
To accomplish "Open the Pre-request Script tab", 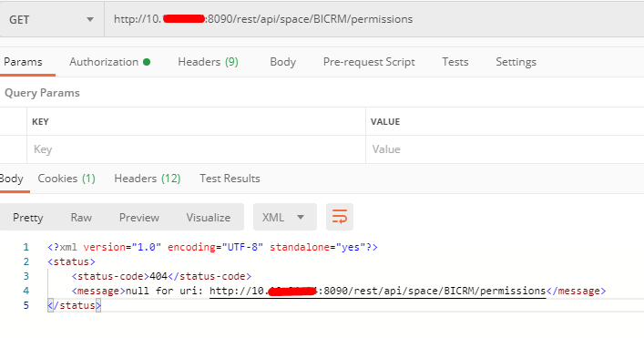I will (x=369, y=62).
